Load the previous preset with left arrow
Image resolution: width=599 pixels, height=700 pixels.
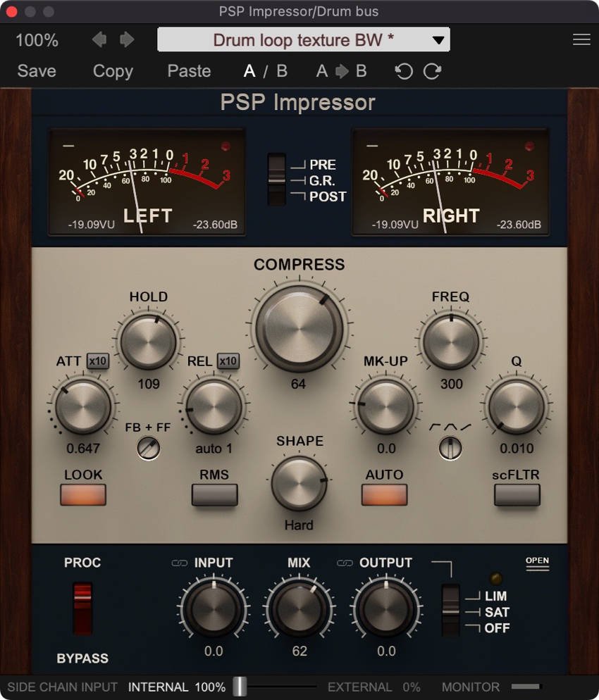[x=99, y=39]
